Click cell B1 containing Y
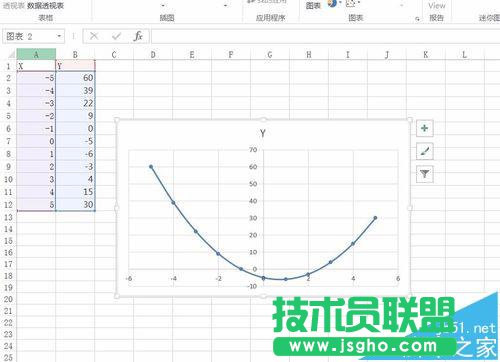 [75, 66]
